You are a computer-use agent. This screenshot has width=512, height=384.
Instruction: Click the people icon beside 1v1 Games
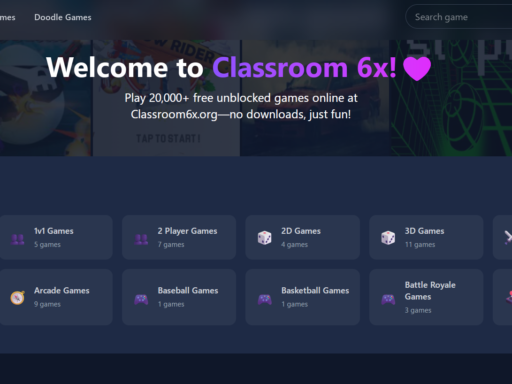(x=17, y=239)
